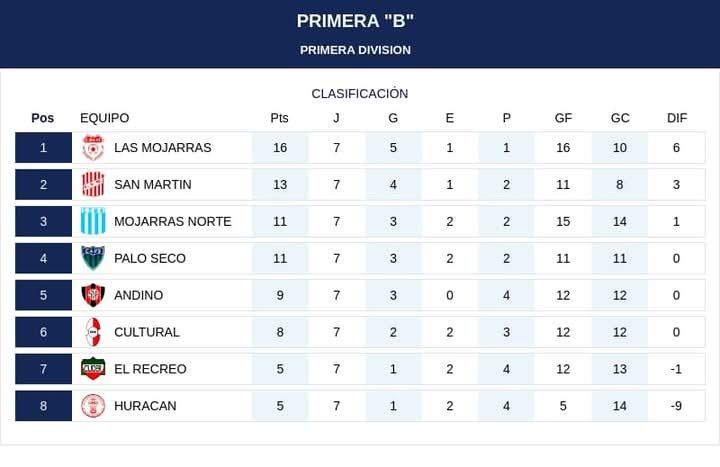The image size is (720, 467).
Task: Select position 1 blue cell
Action: pyautogui.click(x=43, y=148)
